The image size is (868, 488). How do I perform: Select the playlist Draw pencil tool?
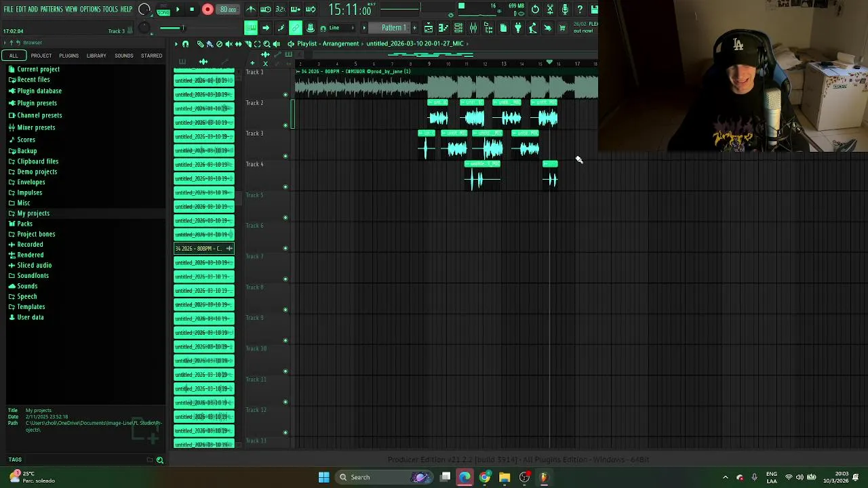[x=201, y=43]
